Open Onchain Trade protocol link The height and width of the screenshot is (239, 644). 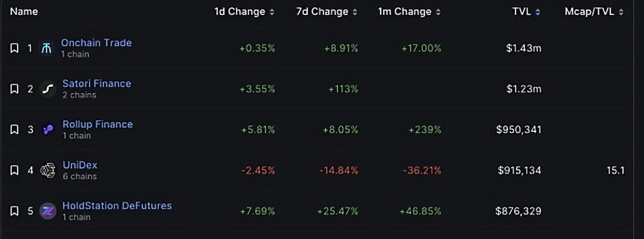coord(96,43)
